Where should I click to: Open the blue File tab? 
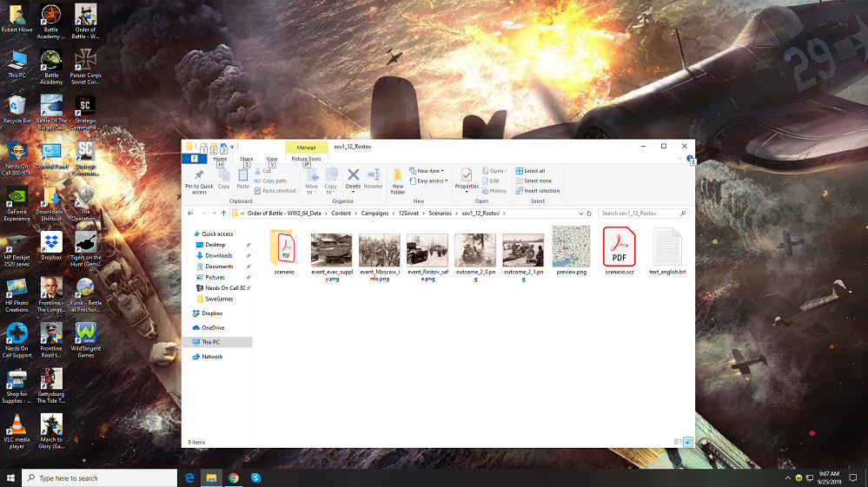[194, 159]
